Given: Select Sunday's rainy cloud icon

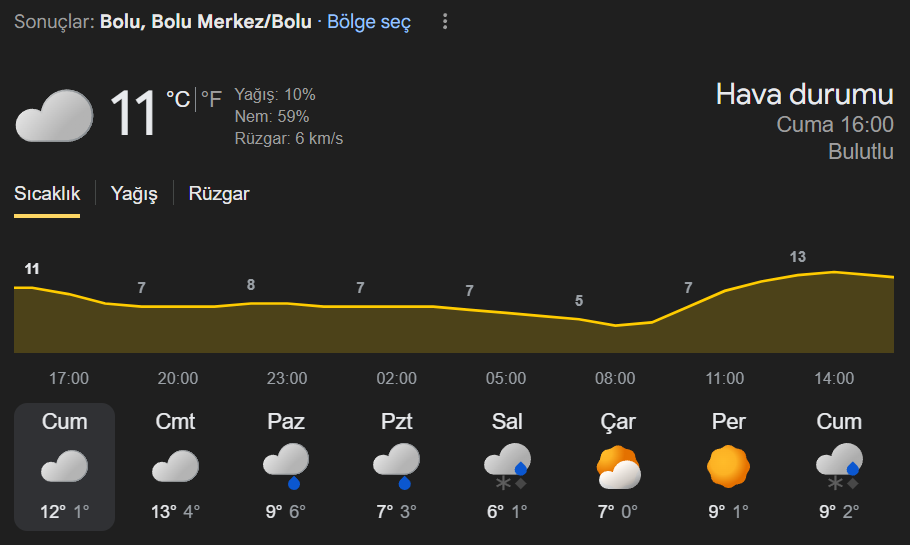Looking at the screenshot, I should 286,465.
